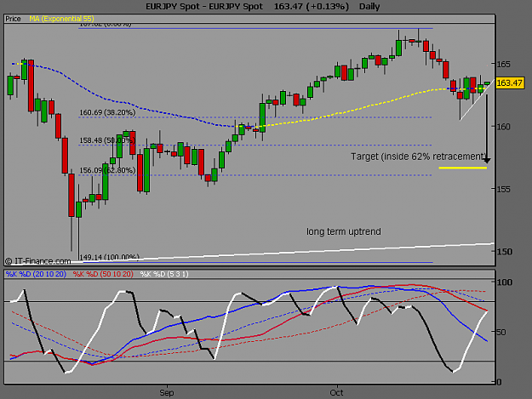This screenshot has width=532, height=399.
Task: Click the 100 level on stochastic axis
Action: (x=505, y=282)
